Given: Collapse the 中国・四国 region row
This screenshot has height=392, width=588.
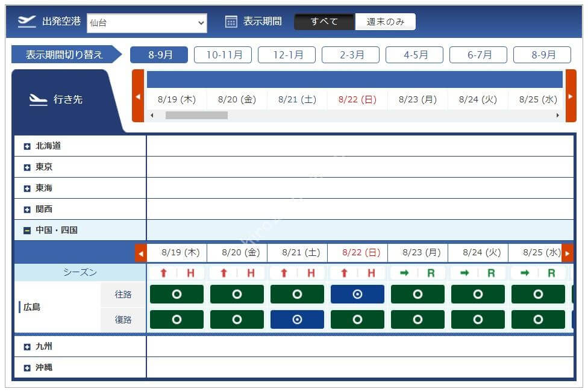Looking at the screenshot, I should pyautogui.click(x=27, y=231).
